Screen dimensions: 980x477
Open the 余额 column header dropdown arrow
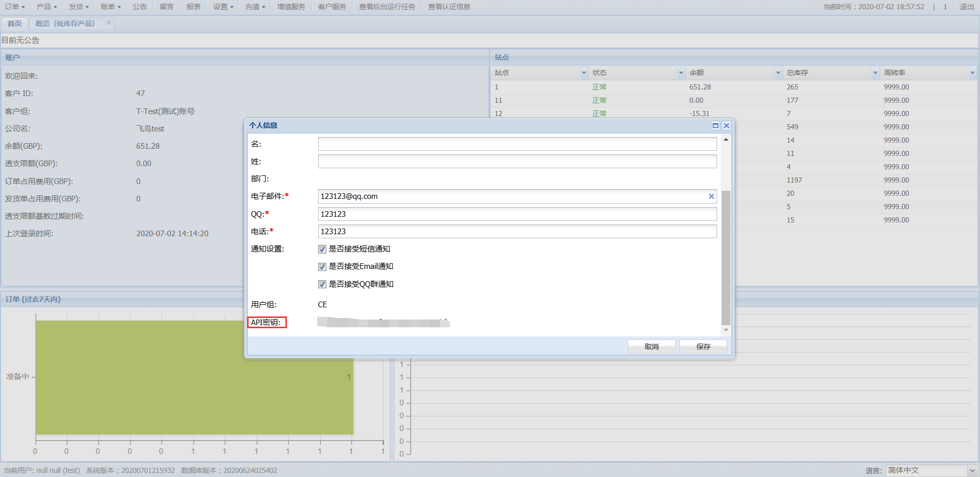pos(778,73)
